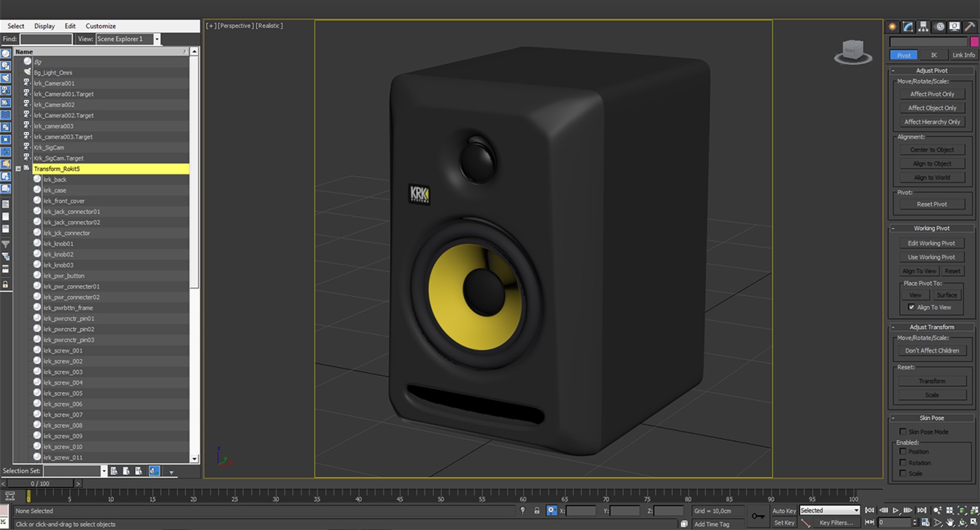Image resolution: width=980 pixels, height=530 pixels.
Task: Toggle the Key Mode icon beside frame field
Action: point(869,522)
